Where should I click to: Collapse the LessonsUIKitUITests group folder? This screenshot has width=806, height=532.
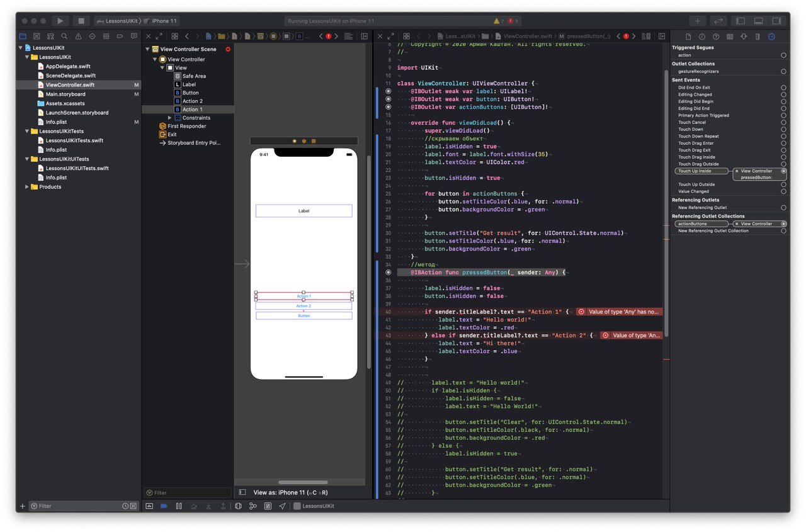click(x=27, y=159)
